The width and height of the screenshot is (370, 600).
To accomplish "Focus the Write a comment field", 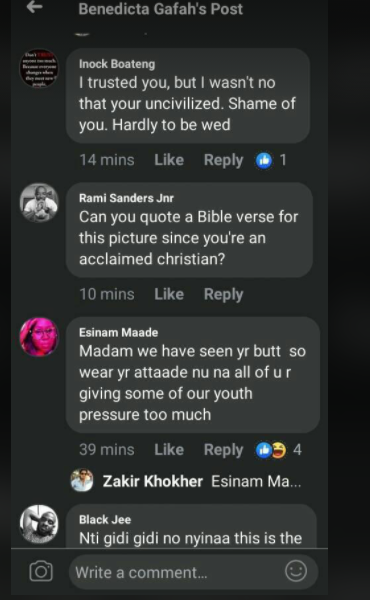I will [193, 572].
